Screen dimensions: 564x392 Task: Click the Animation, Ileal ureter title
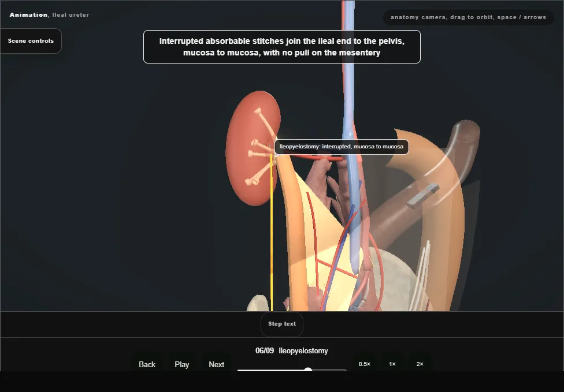(49, 15)
